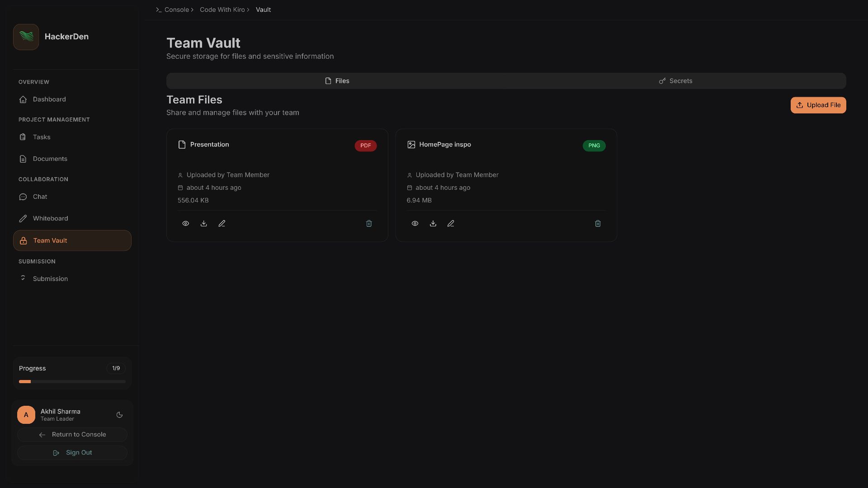Download the HomePage inspo PNG
868x488 pixels.
click(x=433, y=224)
